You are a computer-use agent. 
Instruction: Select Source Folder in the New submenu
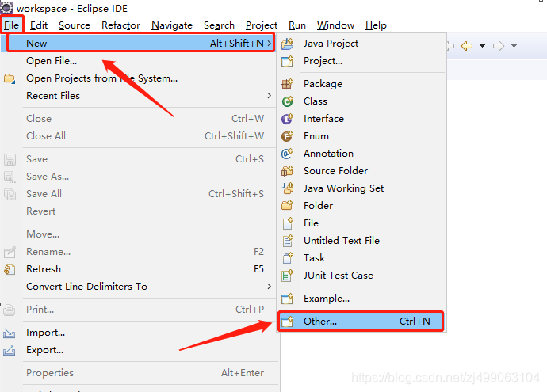coord(362,171)
